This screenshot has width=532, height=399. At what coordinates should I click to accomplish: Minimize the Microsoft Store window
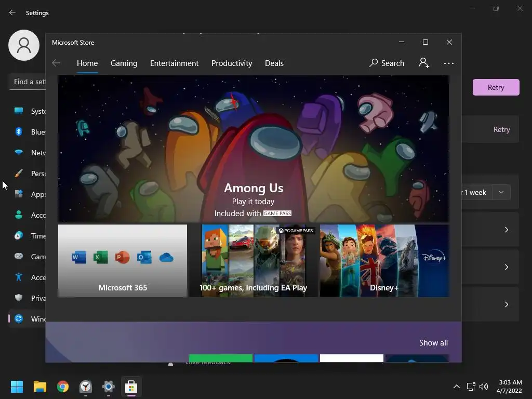(402, 42)
